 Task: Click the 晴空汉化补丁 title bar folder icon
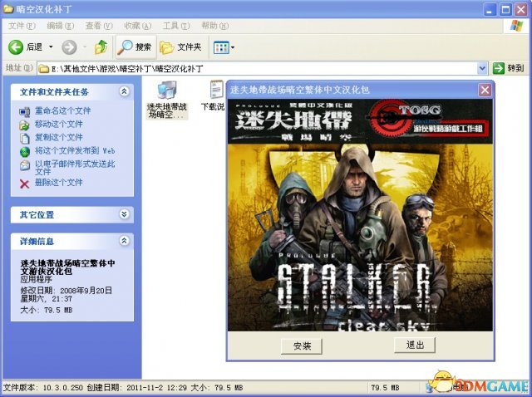click(x=8, y=8)
